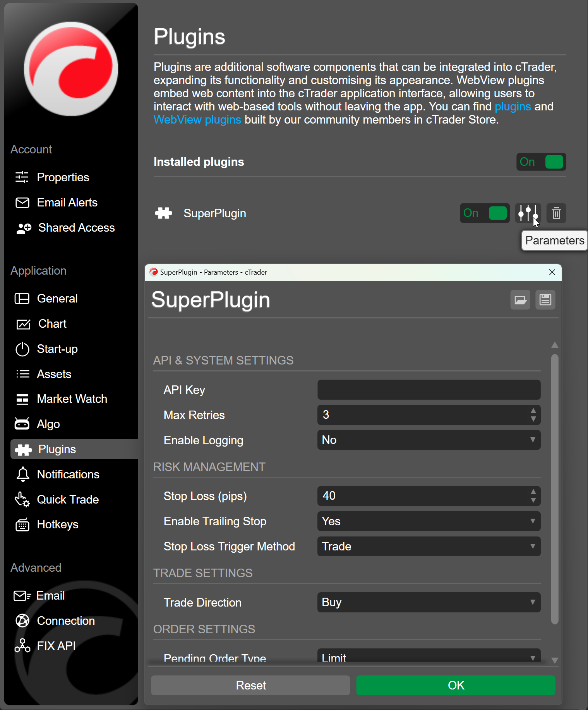Click the API Key input field
The height and width of the screenshot is (710, 588).
point(429,390)
